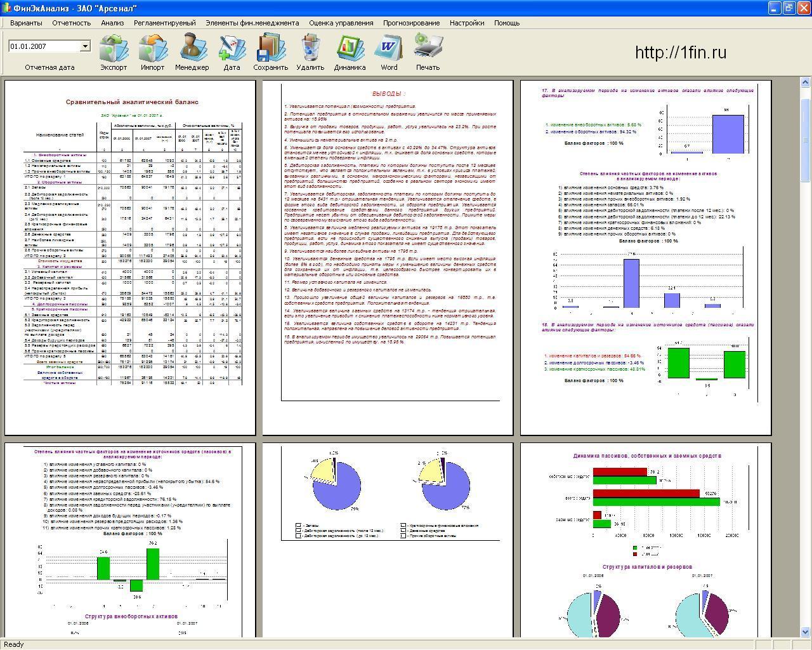
Task: Click the Сохранить icon
Action: point(271,48)
